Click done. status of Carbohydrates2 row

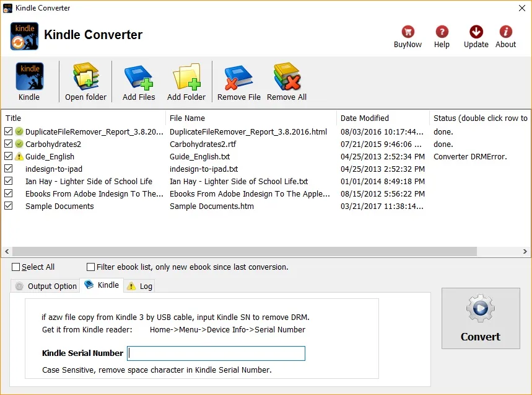coord(443,144)
